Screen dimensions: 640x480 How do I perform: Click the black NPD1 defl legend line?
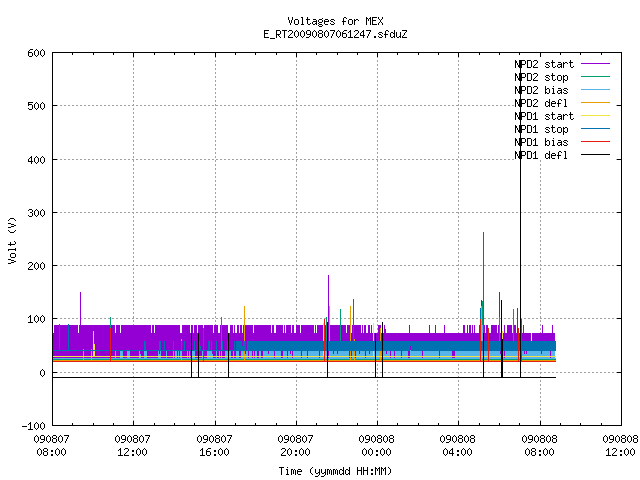click(595, 155)
